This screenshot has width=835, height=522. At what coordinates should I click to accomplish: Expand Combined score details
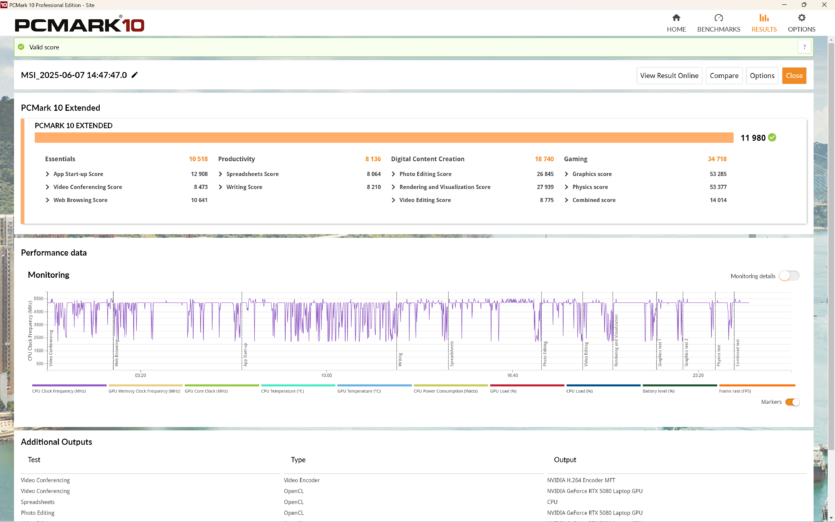point(567,200)
